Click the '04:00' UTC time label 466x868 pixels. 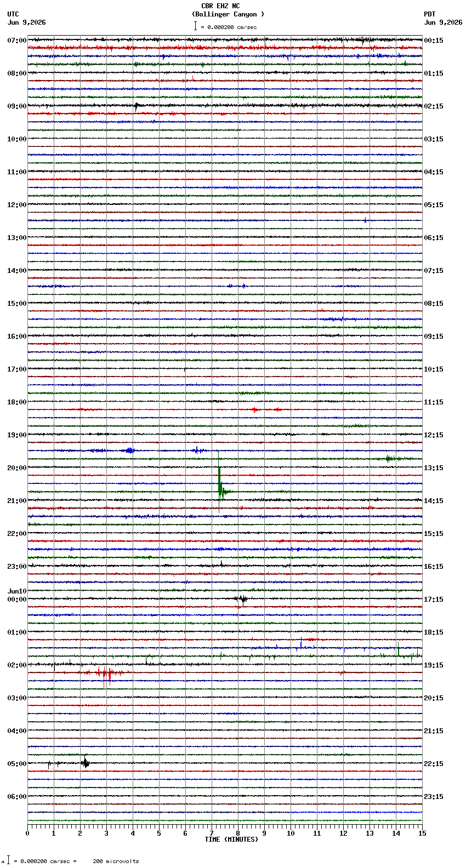pyautogui.click(x=17, y=731)
